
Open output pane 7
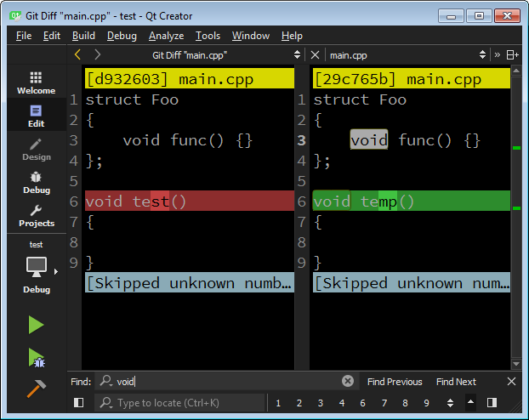tap(384, 403)
